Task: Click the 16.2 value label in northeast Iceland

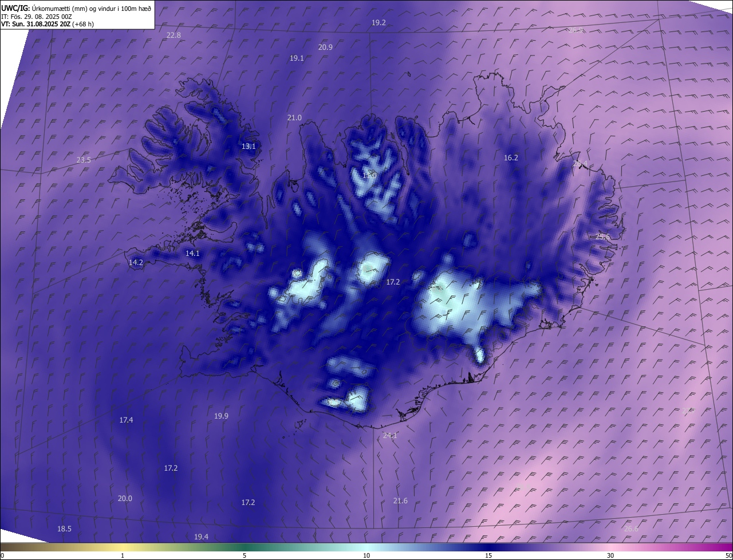Action: 511,158
